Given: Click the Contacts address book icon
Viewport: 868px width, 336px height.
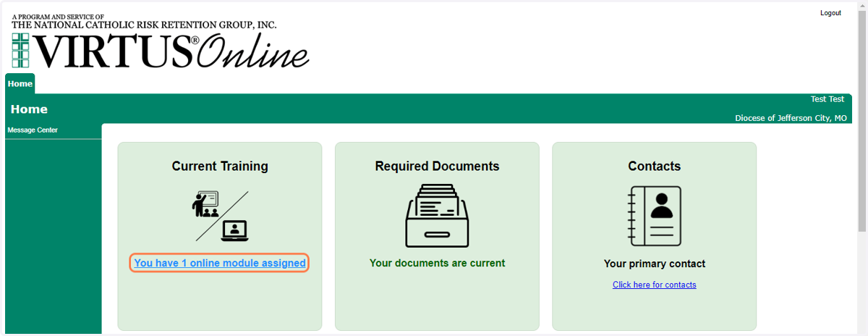Looking at the screenshot, I should (655, 217).
